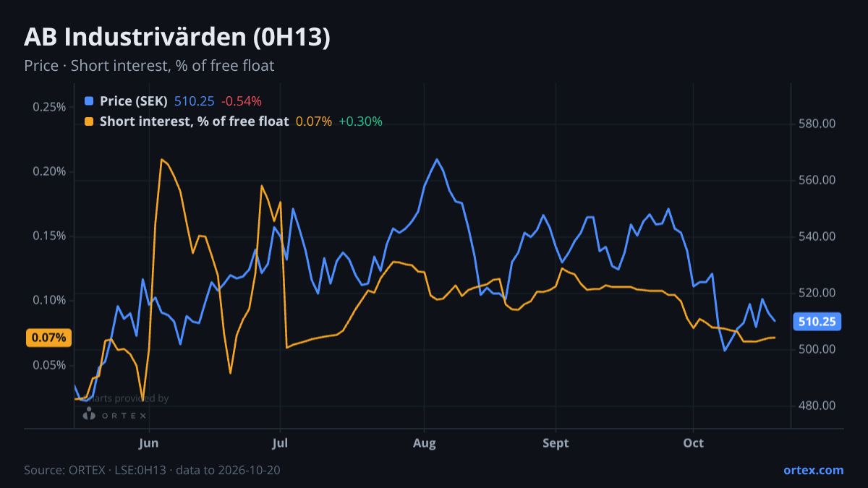Click the 560.00 right axis label

click(x=819, y=180)
